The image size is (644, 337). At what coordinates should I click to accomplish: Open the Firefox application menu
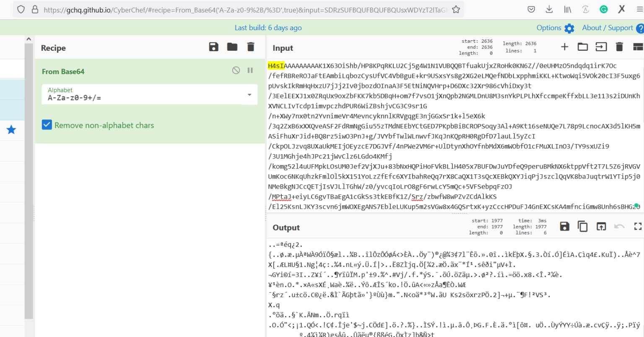639,9
